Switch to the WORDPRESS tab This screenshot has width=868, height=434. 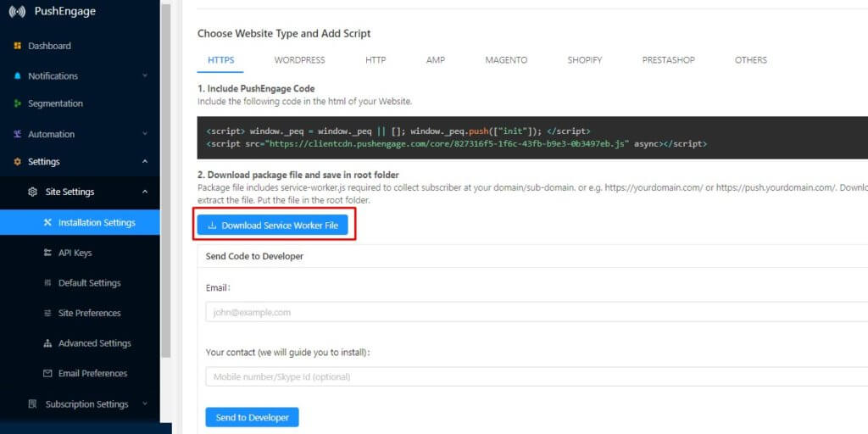(x=299, y=60)
